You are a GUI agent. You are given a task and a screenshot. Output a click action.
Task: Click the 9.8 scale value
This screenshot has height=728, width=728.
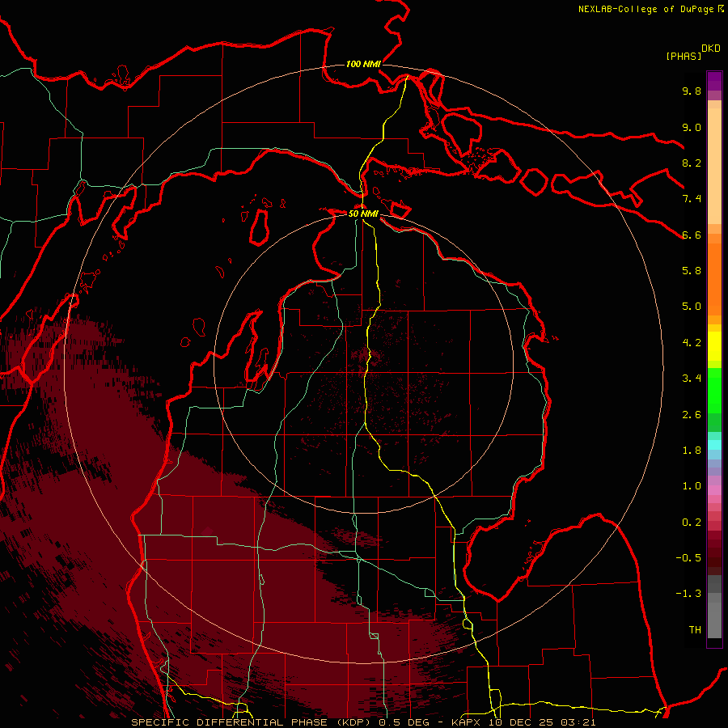pos(692,91)
